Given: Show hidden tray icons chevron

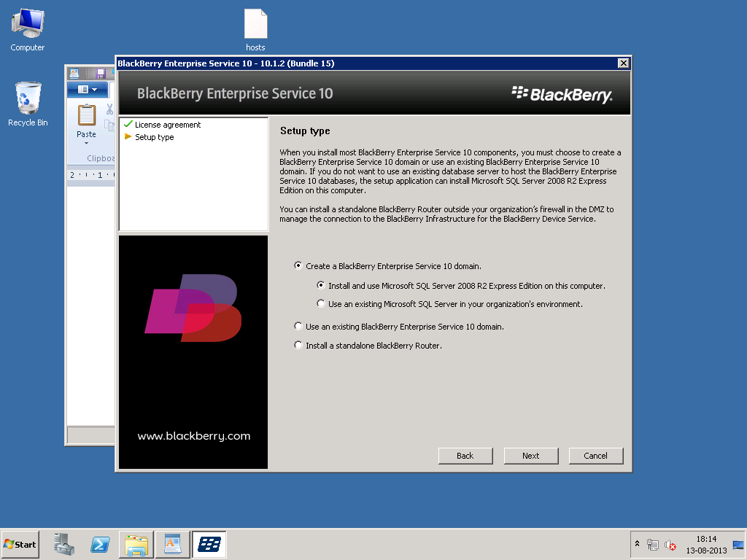Looking at the screenshot, I should click(x=637, y=544).
